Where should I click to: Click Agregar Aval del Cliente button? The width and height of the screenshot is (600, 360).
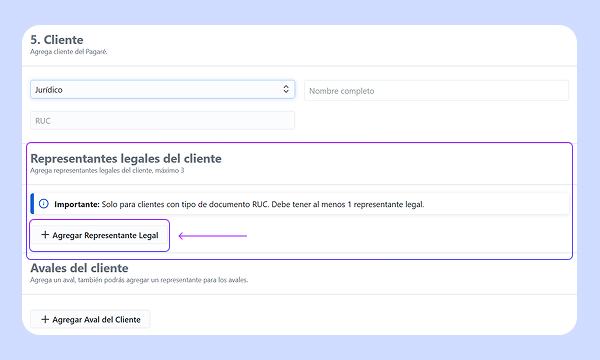(90, 319)
